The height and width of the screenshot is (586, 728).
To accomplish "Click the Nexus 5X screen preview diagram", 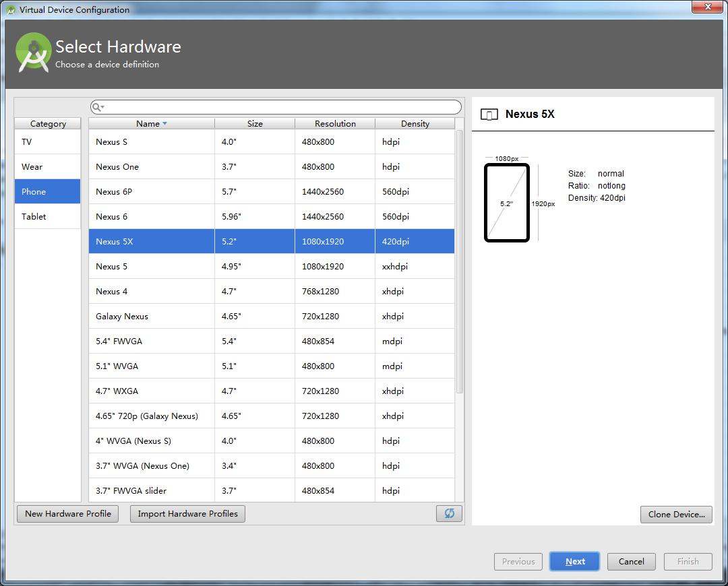I will click(506, 203).
